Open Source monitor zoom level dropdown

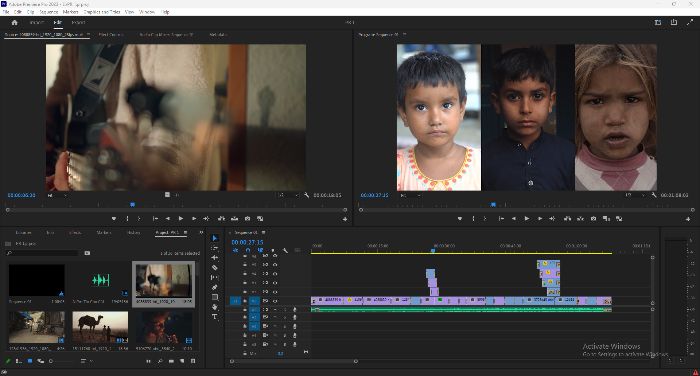point(57,195)
